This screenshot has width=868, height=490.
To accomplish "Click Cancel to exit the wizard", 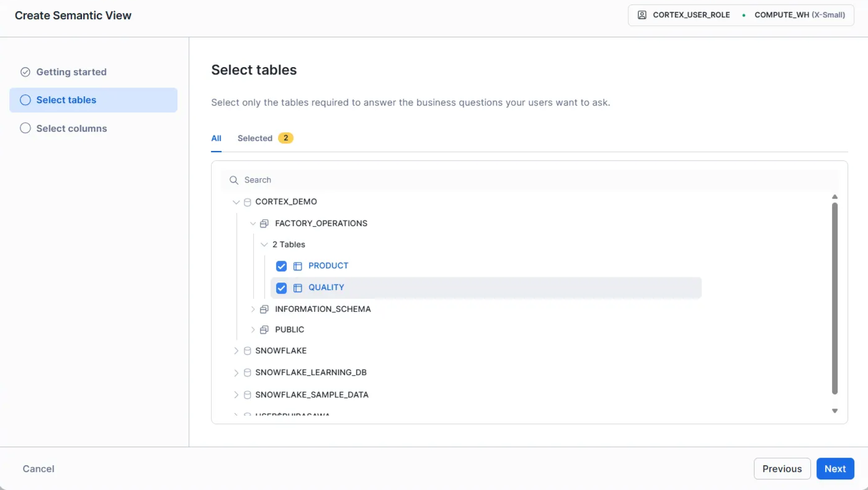I will pyautogui.click(x=38, y=469).
